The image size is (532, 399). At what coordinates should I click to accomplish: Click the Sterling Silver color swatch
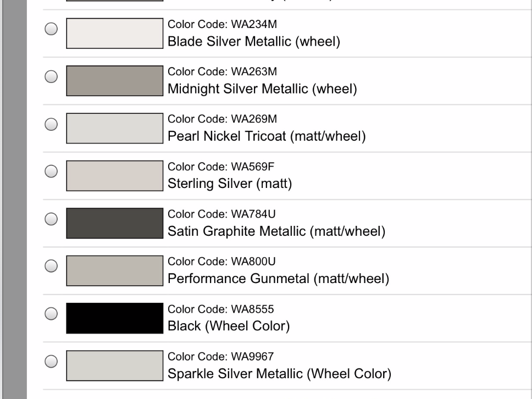pyautogui.click(x=114, y=175)
